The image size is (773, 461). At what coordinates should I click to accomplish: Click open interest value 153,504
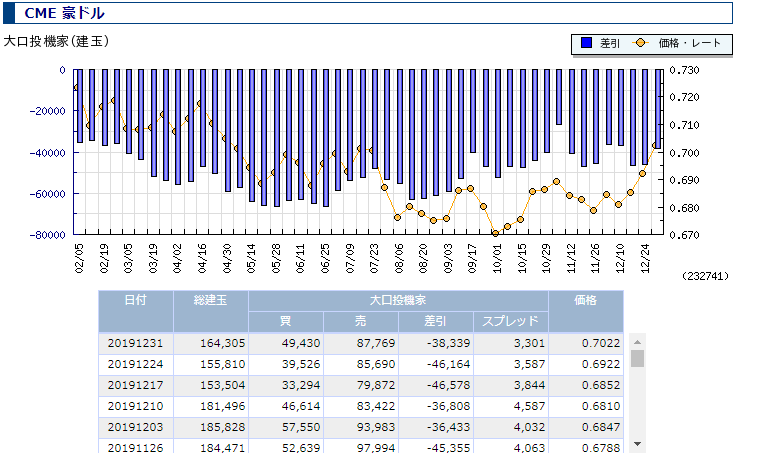coord(222,385)
